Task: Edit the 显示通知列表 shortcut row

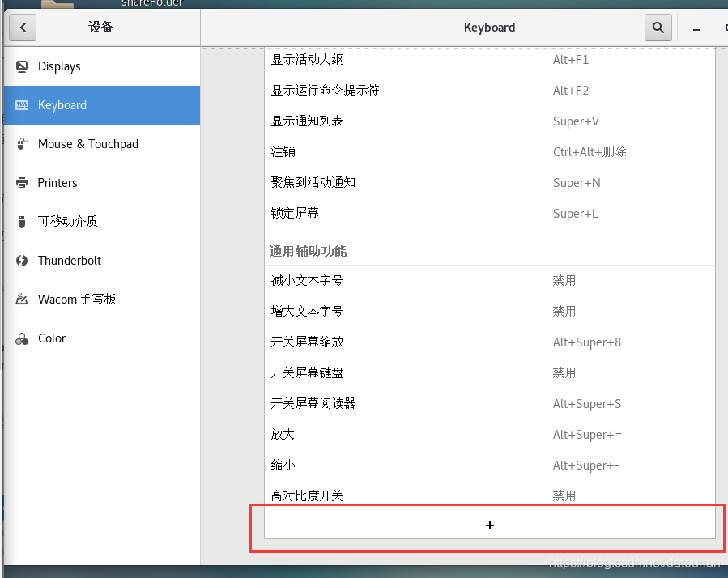Action: pyautogui.click(x=490, y=121)
